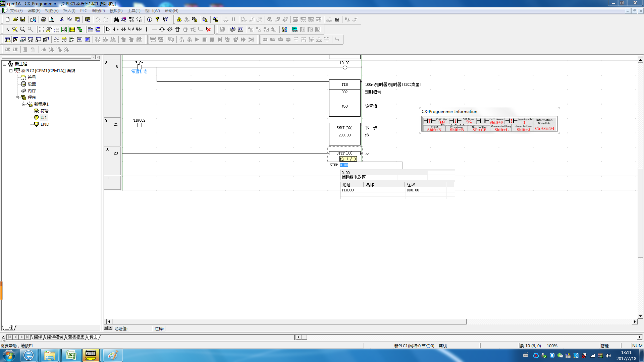Toggle the grid display toolbar button

[41, 29]
